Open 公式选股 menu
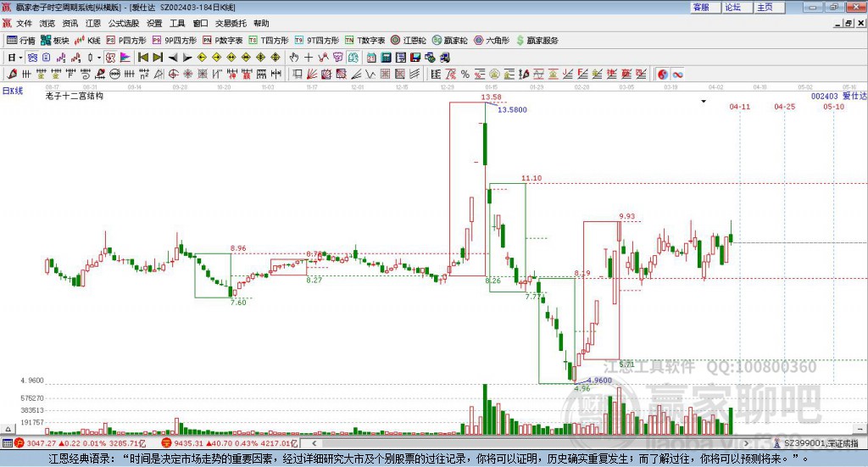 click(x=124, y=23)
